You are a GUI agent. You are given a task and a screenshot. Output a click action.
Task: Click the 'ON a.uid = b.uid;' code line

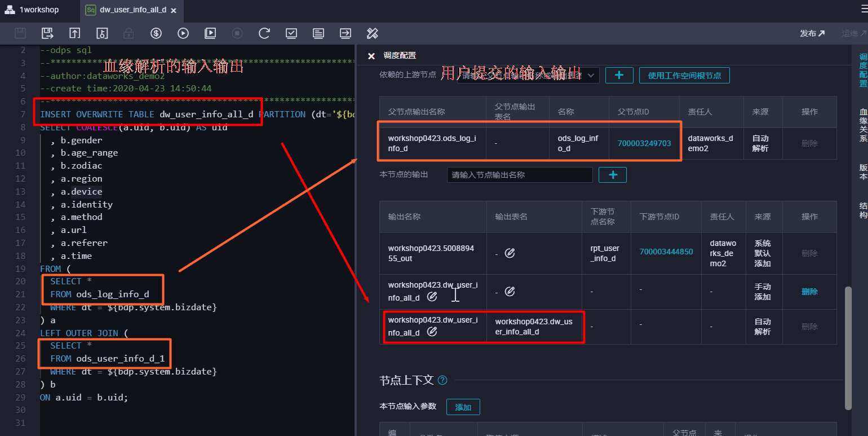point(84,397)
